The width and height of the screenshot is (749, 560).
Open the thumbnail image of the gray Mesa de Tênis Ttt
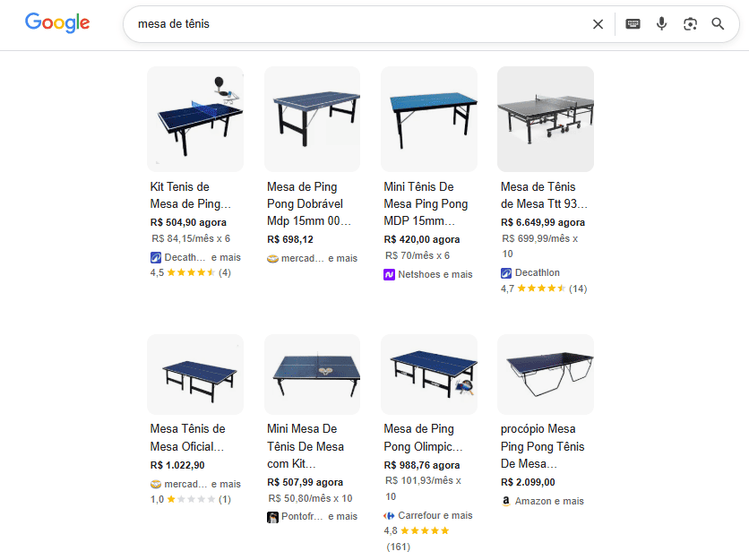[545, 118]
